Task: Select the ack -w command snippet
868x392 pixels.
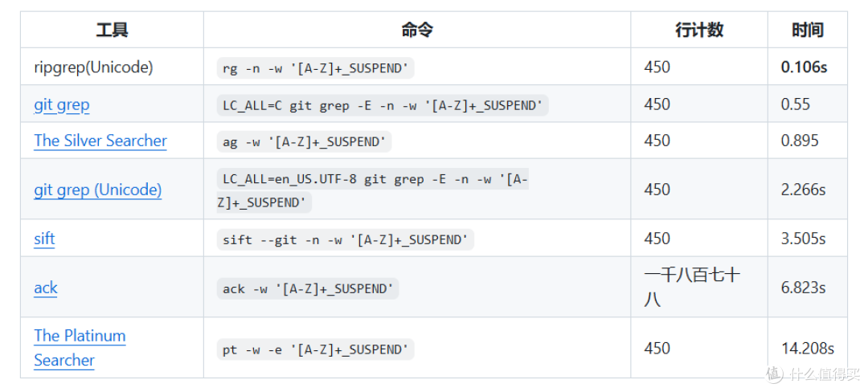Action: click(x=308, y=288)
